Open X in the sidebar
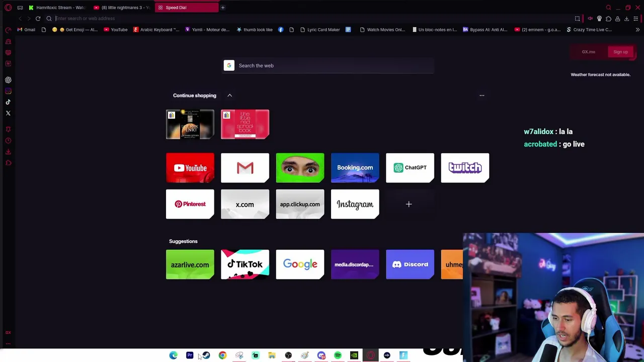The width and height of the screenshot is (644, 362). pyautogui.click(x=8, y=113)
